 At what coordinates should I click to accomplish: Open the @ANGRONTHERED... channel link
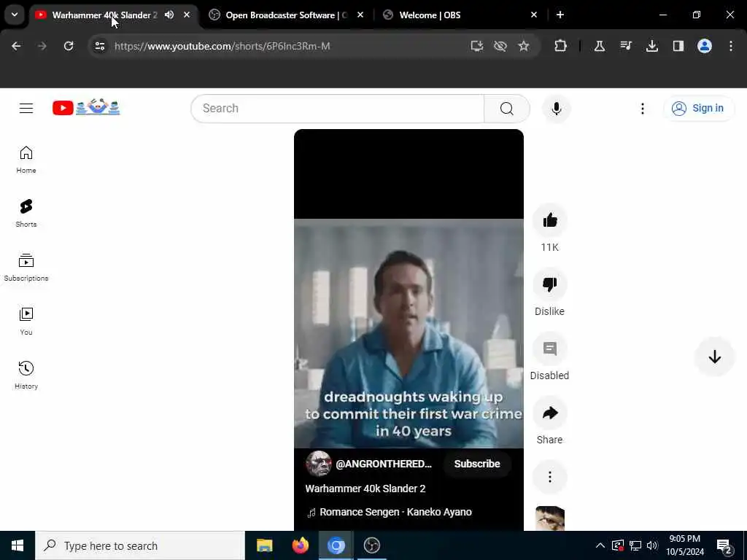(x=384, y=464)
